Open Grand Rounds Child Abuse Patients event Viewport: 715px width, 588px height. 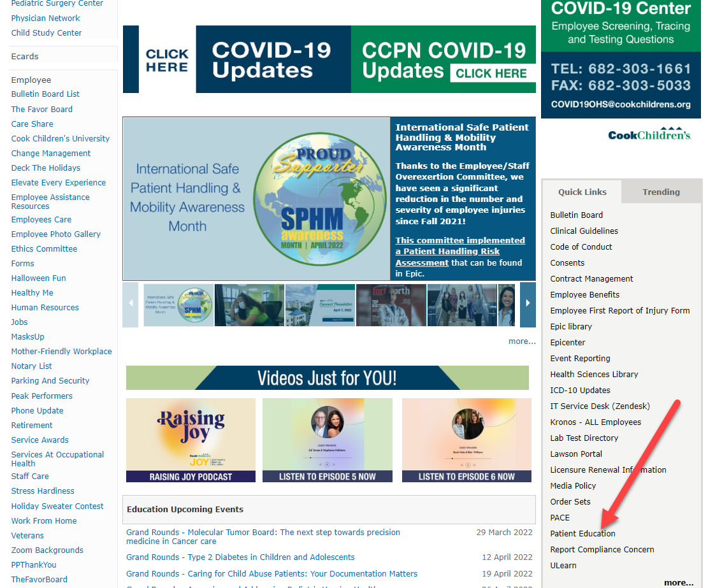pos(271,573)
